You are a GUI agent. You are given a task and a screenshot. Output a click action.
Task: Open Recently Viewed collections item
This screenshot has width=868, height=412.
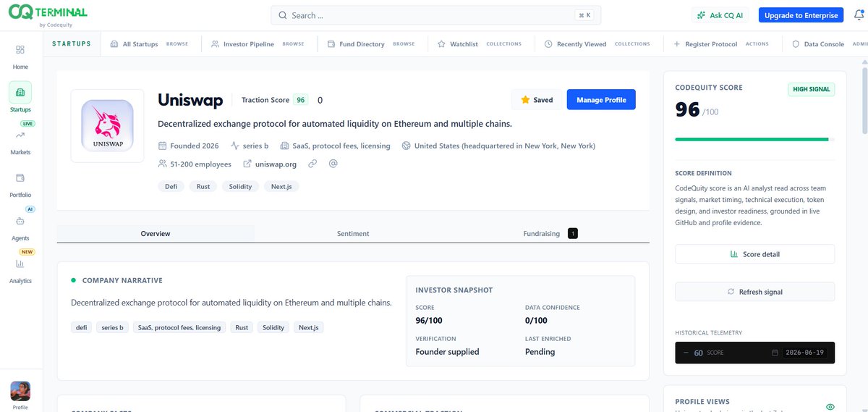pyautogui.click(x=597, y=44)
